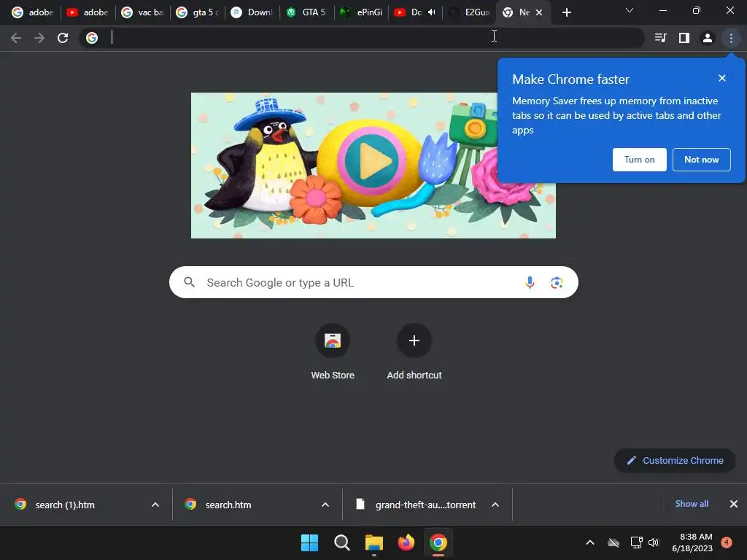Open the media controls toolbar icon
The width and height of the screenshot is (747, 560).
click(x=661, y=38)
